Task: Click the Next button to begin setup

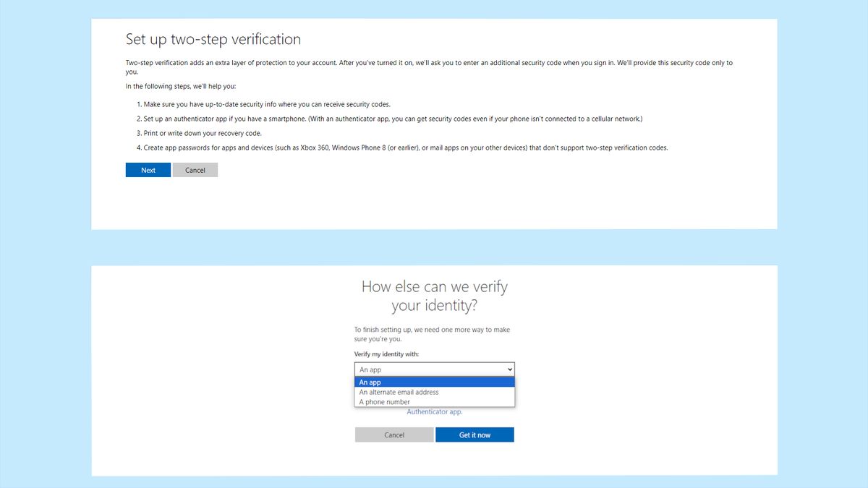Action: [148, 169]
